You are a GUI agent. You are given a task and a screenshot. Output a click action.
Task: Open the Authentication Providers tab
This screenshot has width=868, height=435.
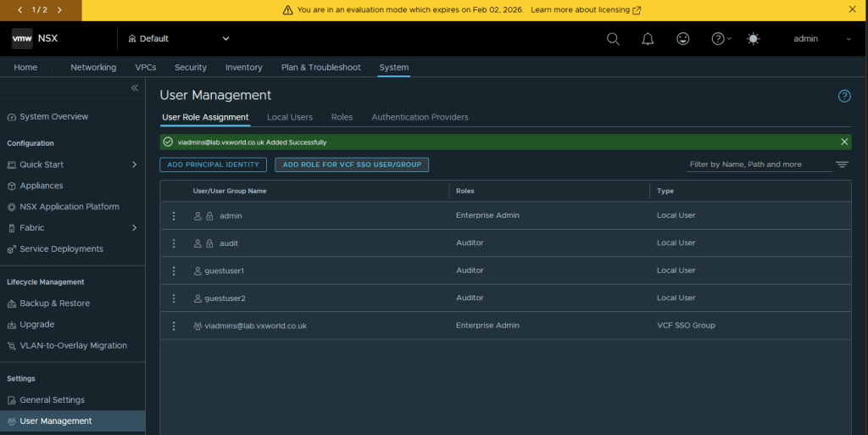[420, 117]
